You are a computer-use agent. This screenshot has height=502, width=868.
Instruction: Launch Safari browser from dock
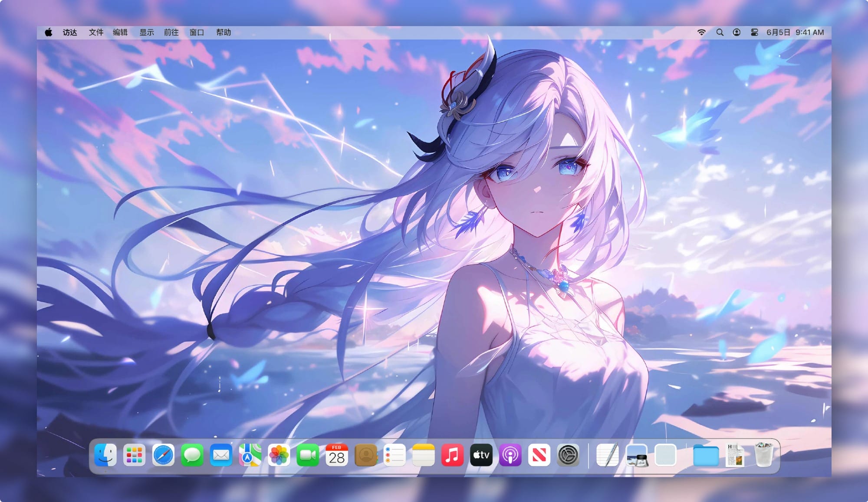pyautogui.click(x=163, y=455)
